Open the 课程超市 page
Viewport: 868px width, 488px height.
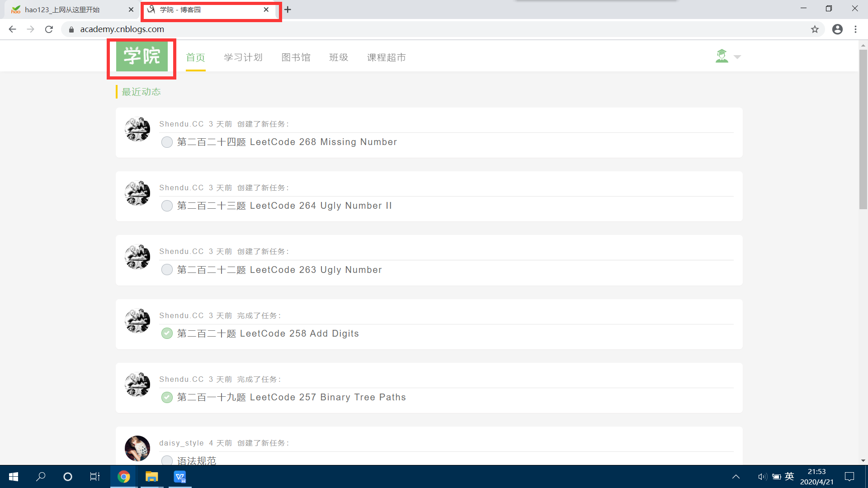[x=386, y=57]
